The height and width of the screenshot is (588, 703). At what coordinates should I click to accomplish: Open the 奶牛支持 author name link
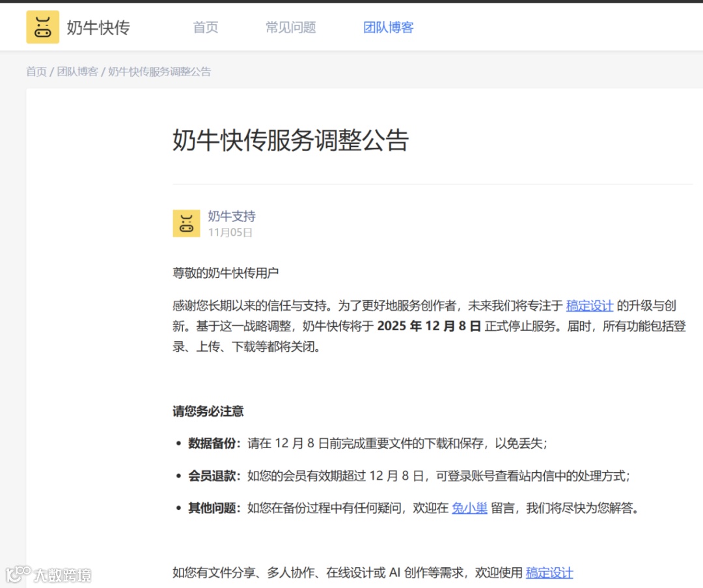(231, 216)
